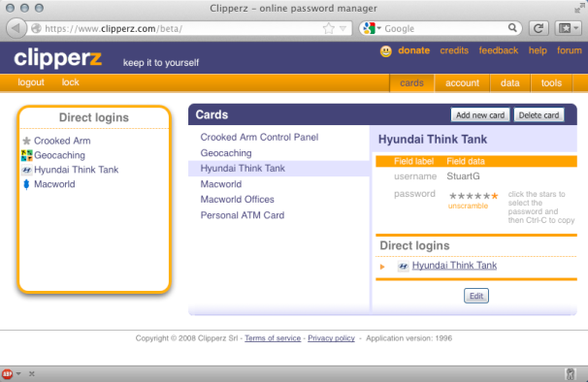Image resolution: width=588 pixels, height=382 pixels.
Task: Click the Adblock Plus status bar icon
Action: [7, 373]
